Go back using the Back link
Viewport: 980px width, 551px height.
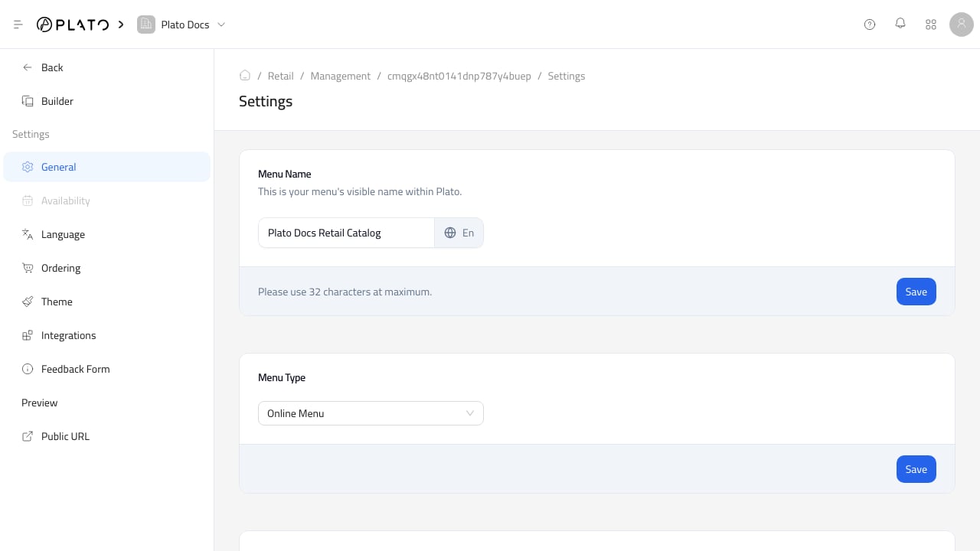click(x=107, y=67)
